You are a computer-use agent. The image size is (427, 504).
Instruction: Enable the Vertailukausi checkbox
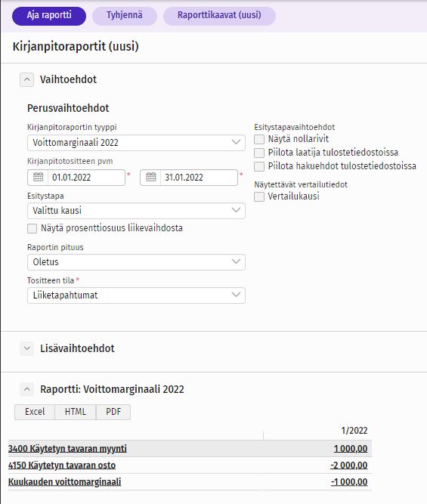click(259, 196)
